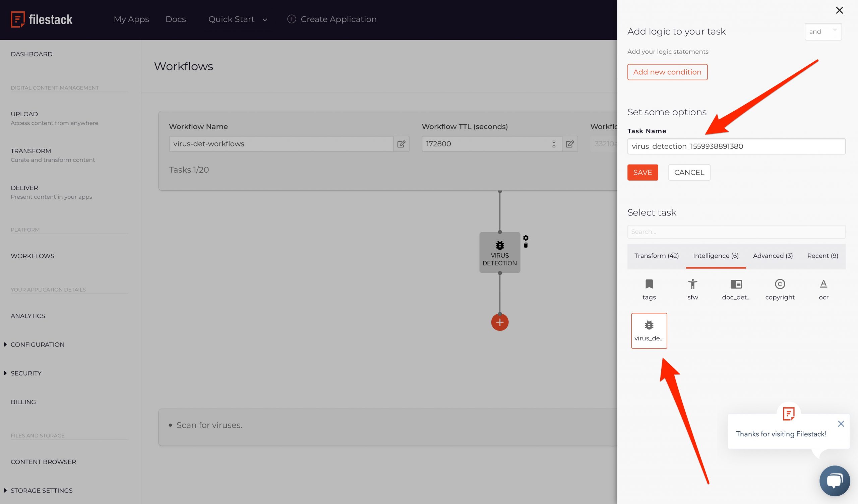The width and height of the screenshot is (858, 504).
Task: Click the Thanks for visiting Filestack message
Action: [x=781, y=434]
